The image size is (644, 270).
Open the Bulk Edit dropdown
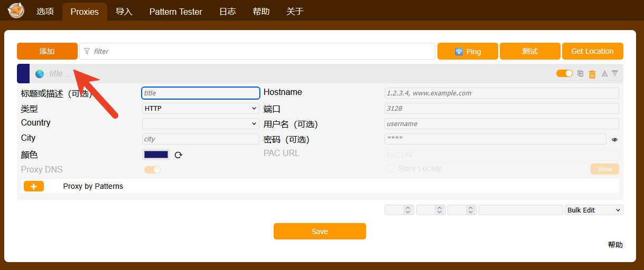594,210
